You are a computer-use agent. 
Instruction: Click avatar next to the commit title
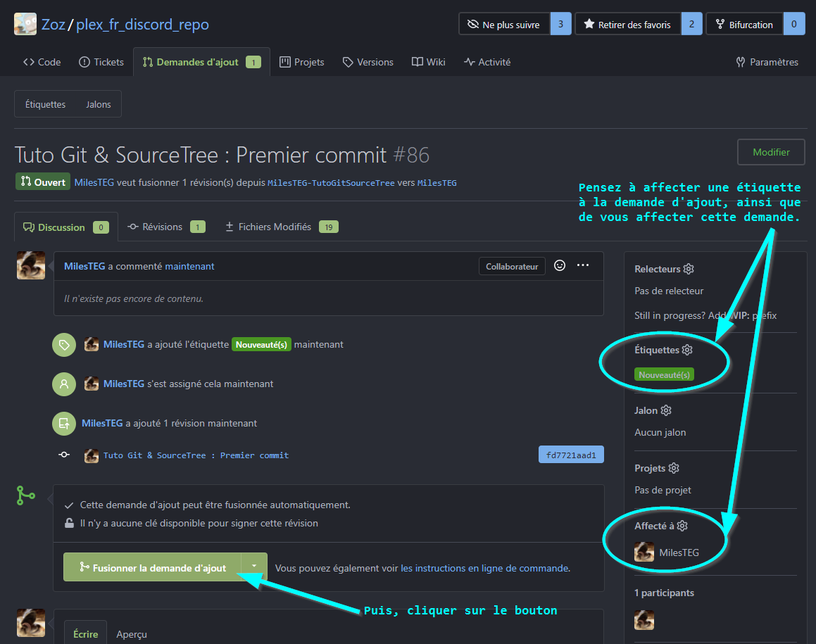coord(91,455)
